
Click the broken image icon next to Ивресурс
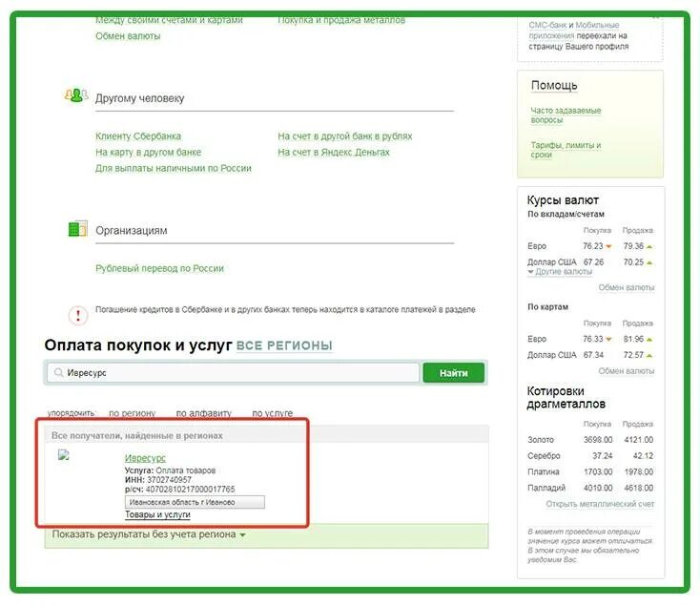point(64,455)
